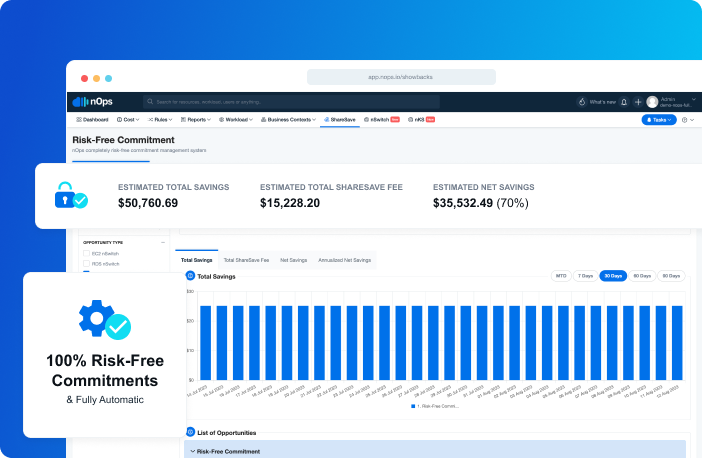The image size is (702, 458).
Task: Click the Risk-Free Commitment page heading
Action: pyautogui.click(x=123, y=140)
